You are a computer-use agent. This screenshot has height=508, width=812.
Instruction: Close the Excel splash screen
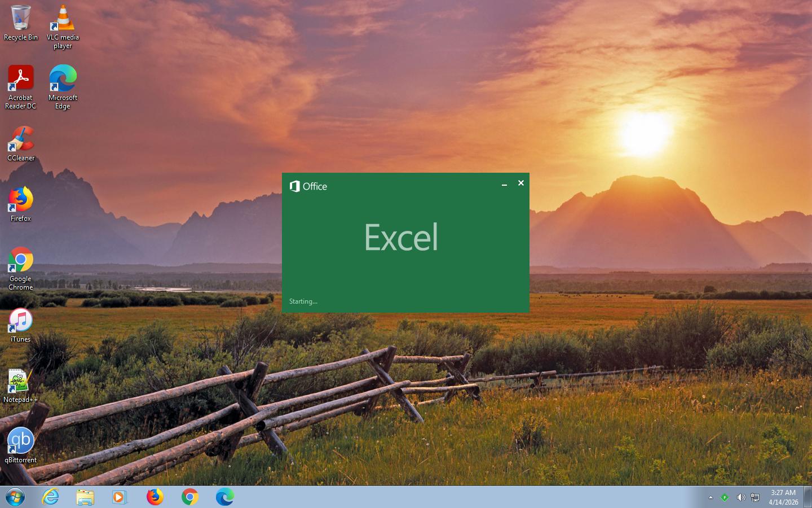click(521, 183)
